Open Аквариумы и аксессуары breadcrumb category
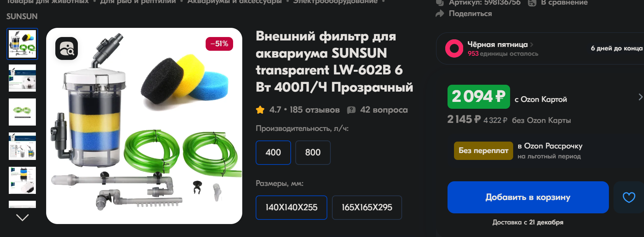Image resolution: width=644 pixels, height=237 pixels. [x=234, y=2]
